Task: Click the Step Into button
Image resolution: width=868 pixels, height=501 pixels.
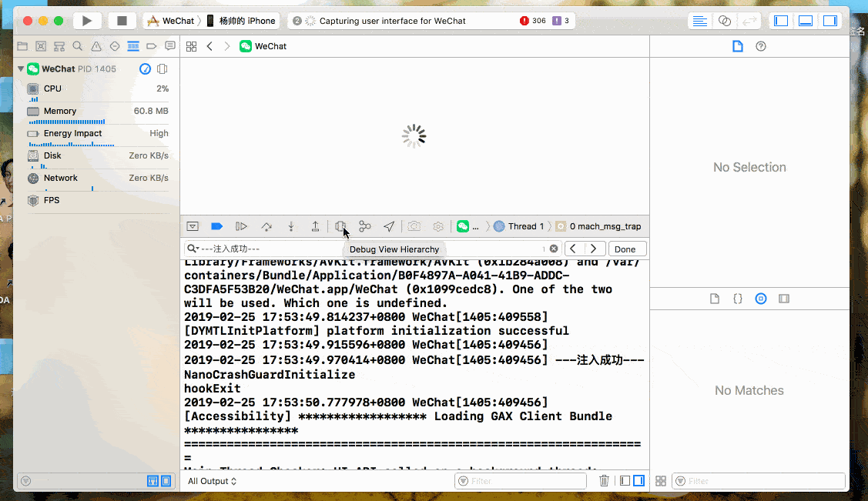Action: pos(291,226)
